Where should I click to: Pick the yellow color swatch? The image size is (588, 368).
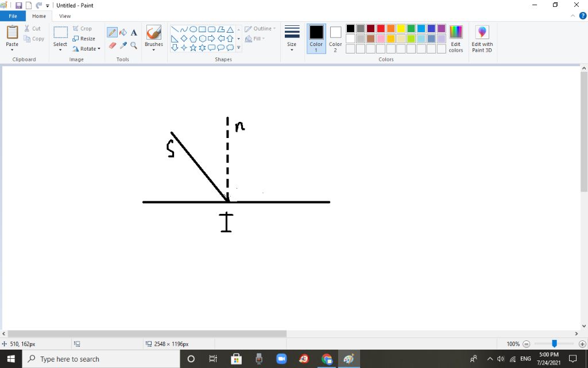pos(401,29)
